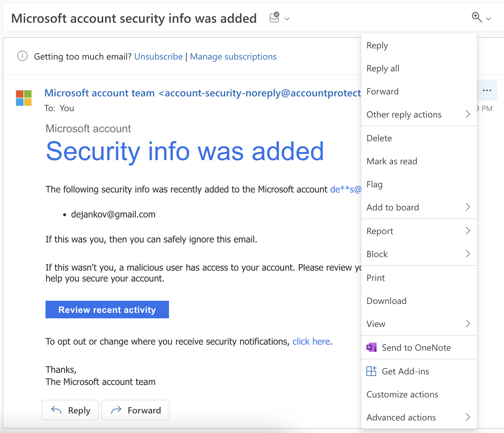This screenshot has width=504, height=433.
Task: Click the mail categorize icon near subject
Action: click(274, 18)
